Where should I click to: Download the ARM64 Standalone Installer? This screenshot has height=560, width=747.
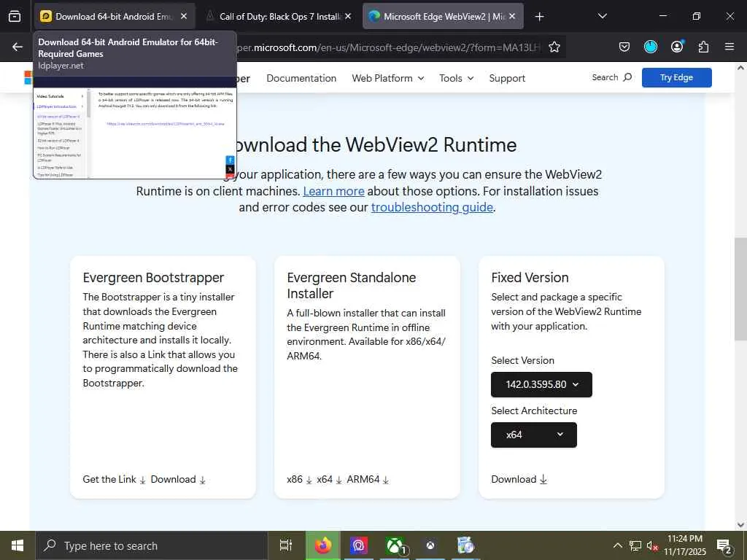368,480
